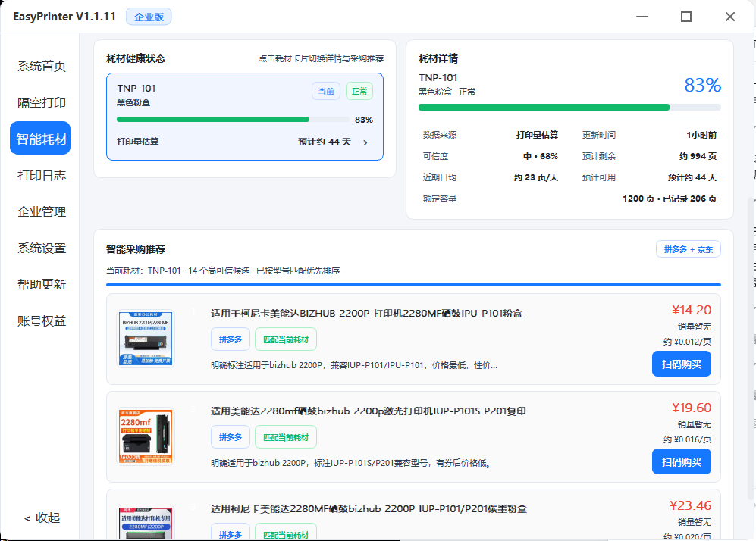Click the 约 ¥0.012/页 cost text

click(687, 342)
